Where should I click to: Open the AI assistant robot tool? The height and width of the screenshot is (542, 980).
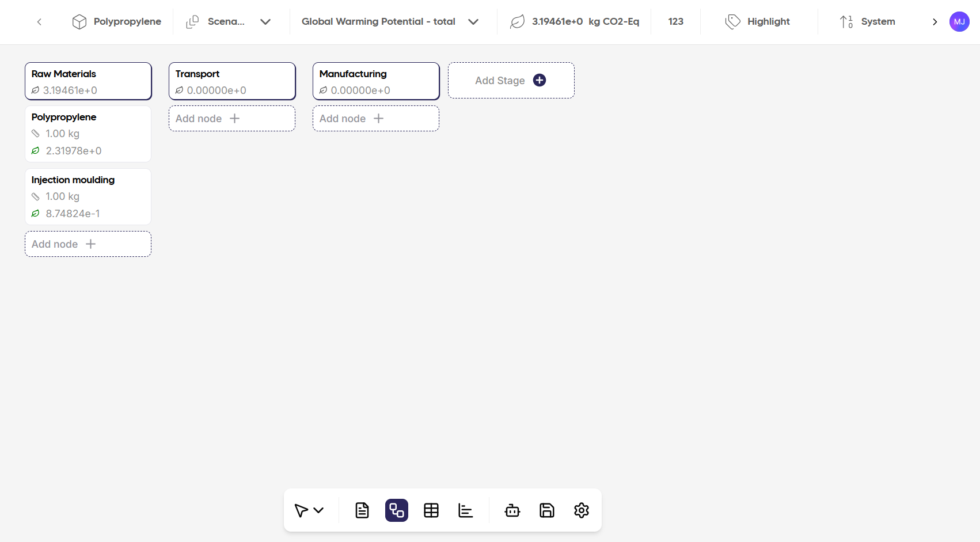(x=512, y=510)
